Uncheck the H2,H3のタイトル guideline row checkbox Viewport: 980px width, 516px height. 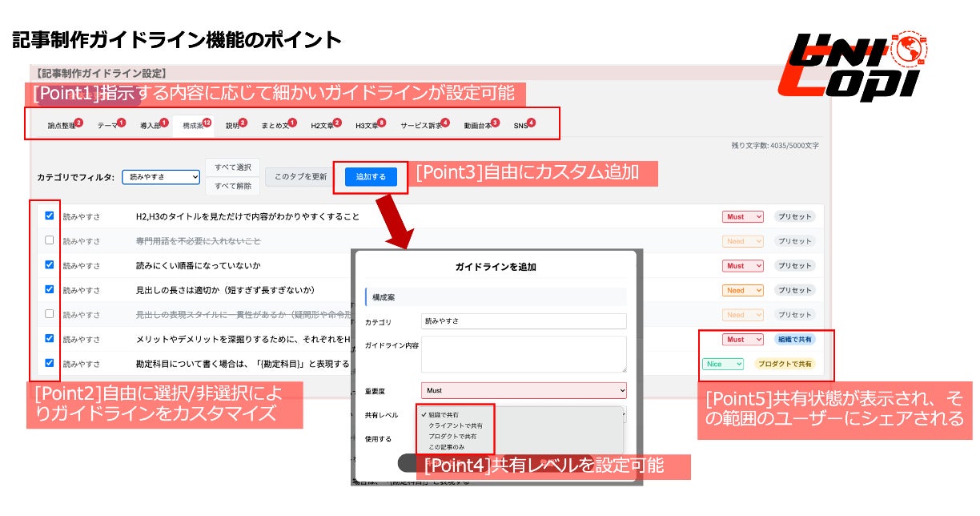(x=49, y=215)
